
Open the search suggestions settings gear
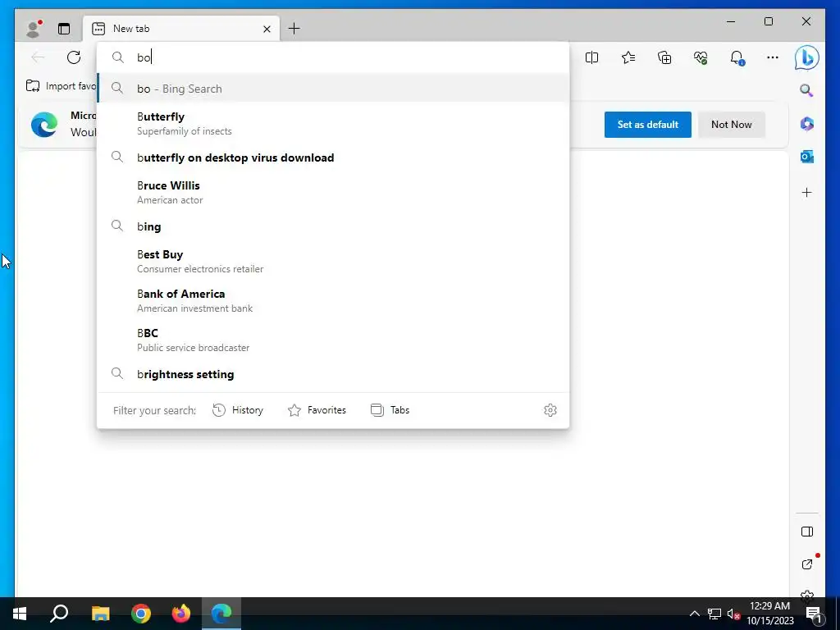tap(550, 410)
